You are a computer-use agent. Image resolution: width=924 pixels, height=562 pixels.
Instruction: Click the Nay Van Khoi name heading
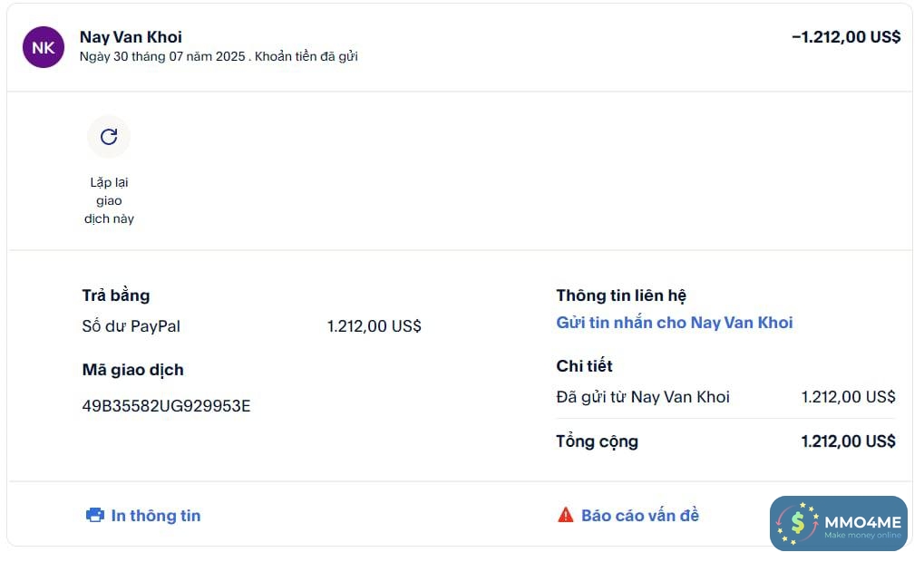click(x=131, y=37)
